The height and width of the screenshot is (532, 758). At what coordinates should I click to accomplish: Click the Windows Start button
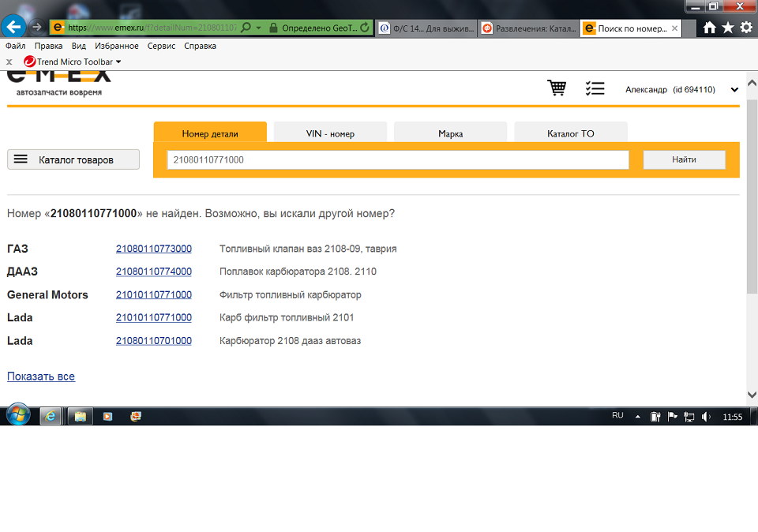pos(17,415)
